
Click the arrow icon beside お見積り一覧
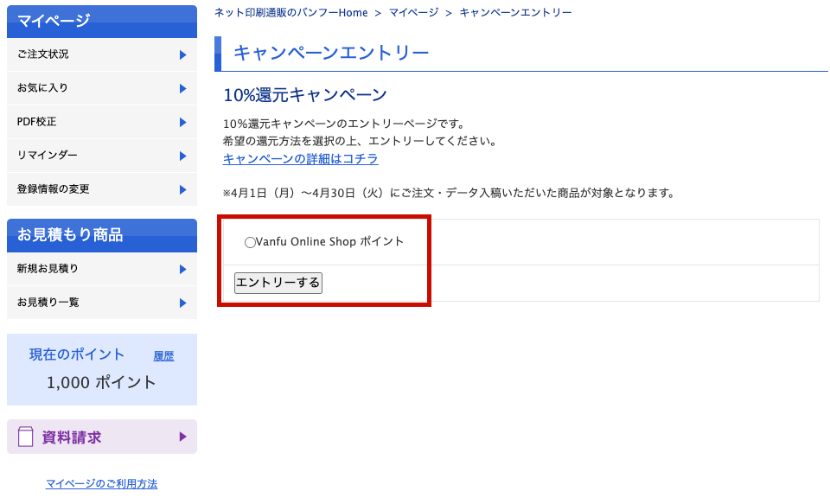182,303
